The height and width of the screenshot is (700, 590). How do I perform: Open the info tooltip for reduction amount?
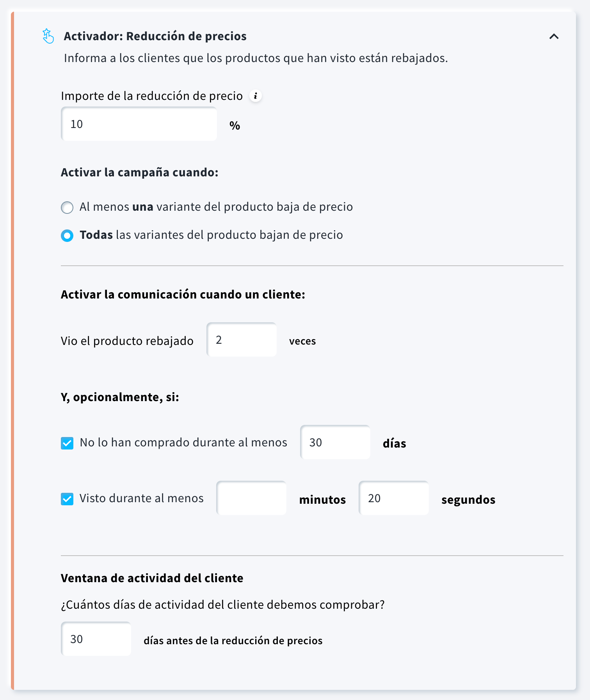click(x=256, y=96)
